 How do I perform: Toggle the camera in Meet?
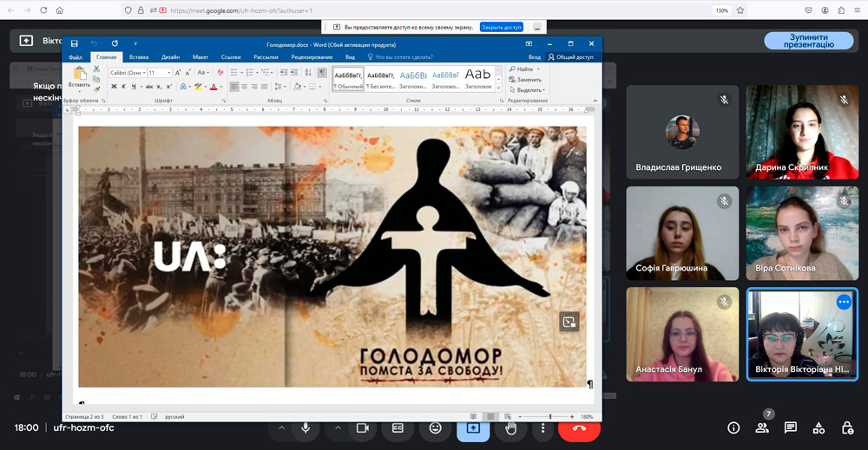(363, 427)
